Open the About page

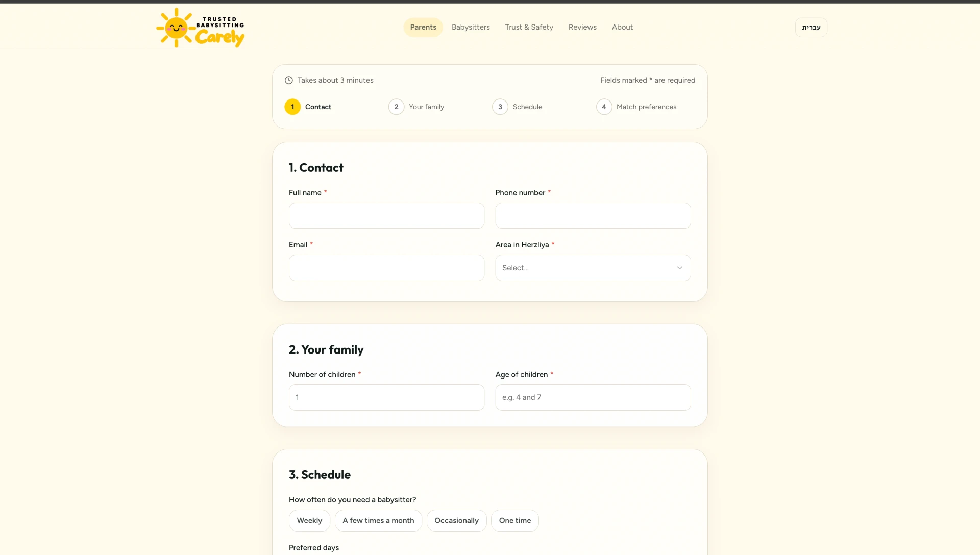click(x=622, y=27)
